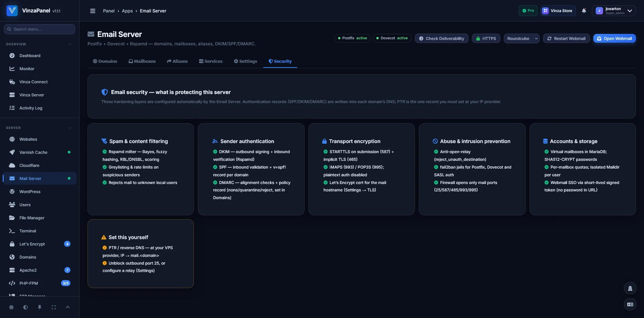View the Activity Log
This screenshot has height=318, width=644.
(x=40, y=108)
